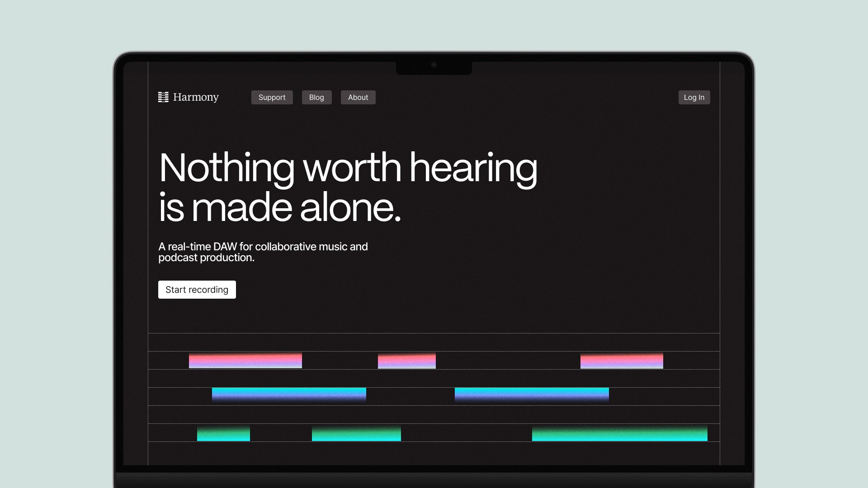Click the 'is made alone.' headline line
Viewport: 868px width, 488px height.
[279, 208]
